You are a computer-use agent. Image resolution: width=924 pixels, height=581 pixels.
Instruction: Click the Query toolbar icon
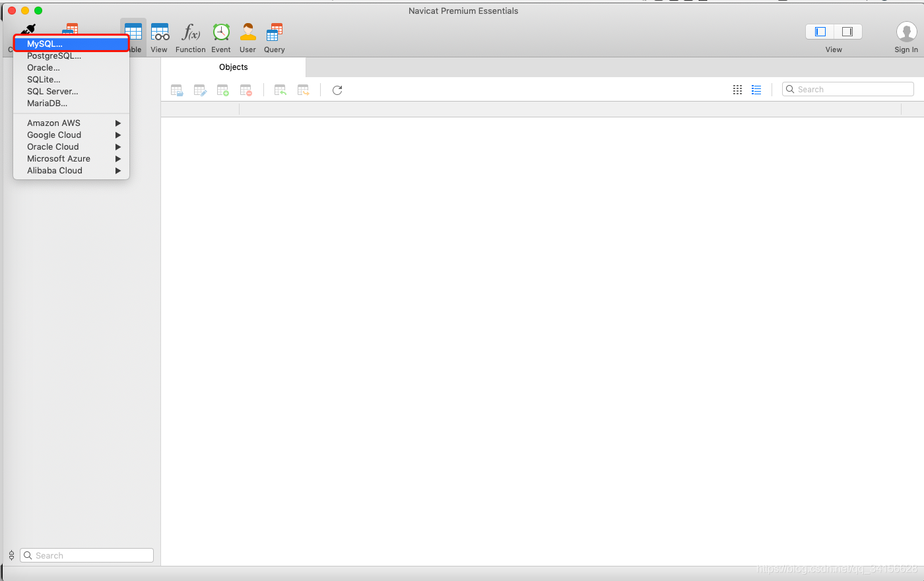275,32
